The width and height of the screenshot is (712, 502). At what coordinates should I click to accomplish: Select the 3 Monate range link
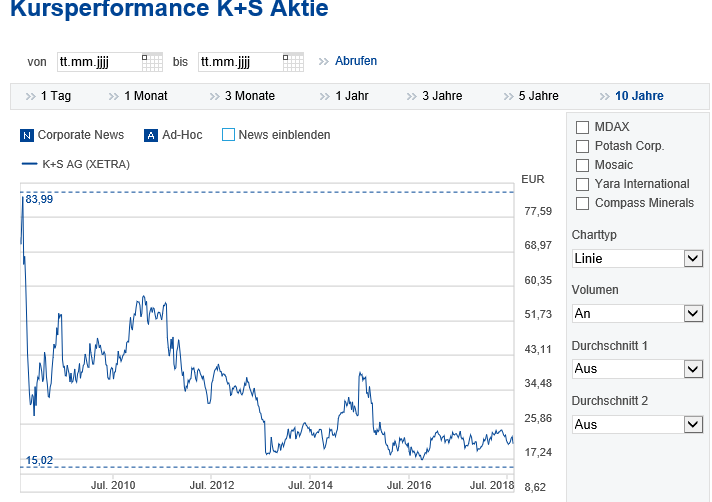pos(249,97)
